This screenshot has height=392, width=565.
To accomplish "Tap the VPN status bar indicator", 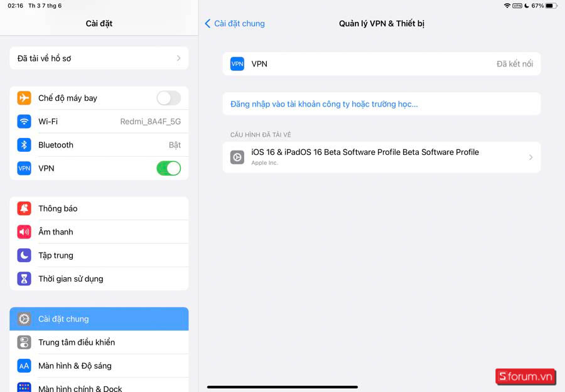I will 517,6.
